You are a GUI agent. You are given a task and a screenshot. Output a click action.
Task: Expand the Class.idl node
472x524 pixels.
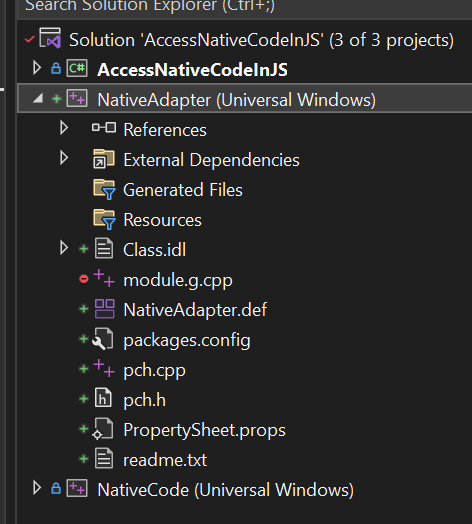tap(64, 248)
